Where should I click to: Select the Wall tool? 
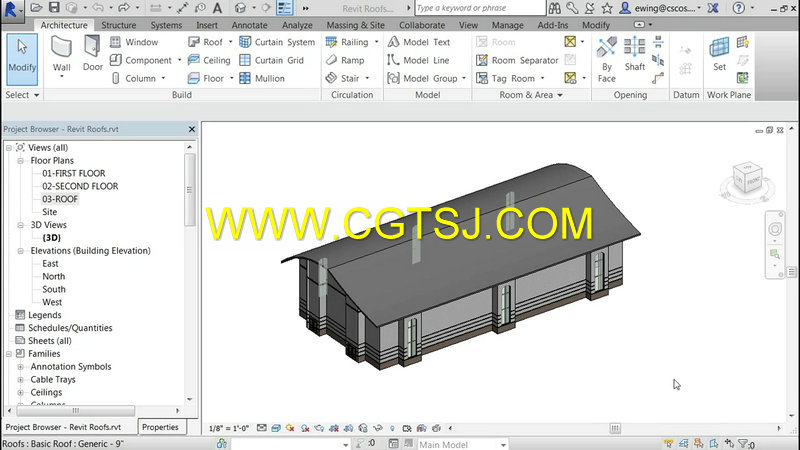pos(61,55)
